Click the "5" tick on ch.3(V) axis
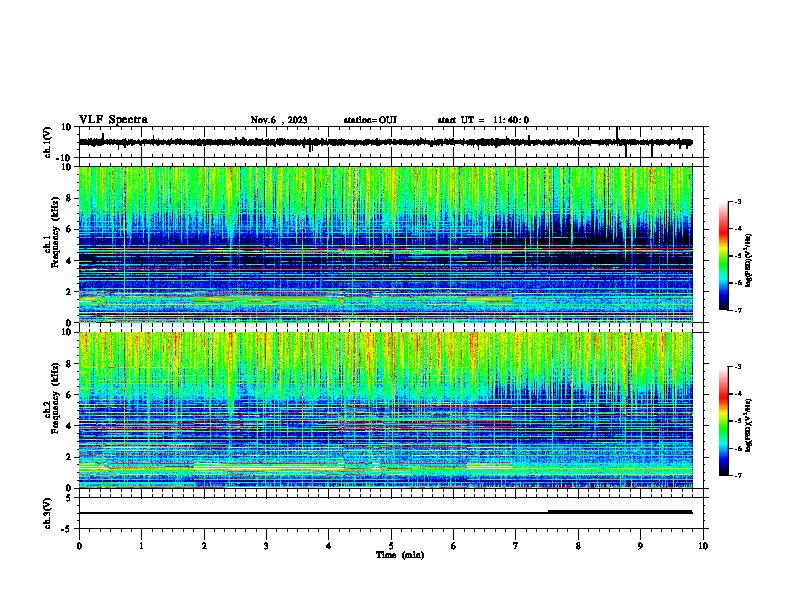The height and width of the screenshot is (612, 792). tap(69, 498)
